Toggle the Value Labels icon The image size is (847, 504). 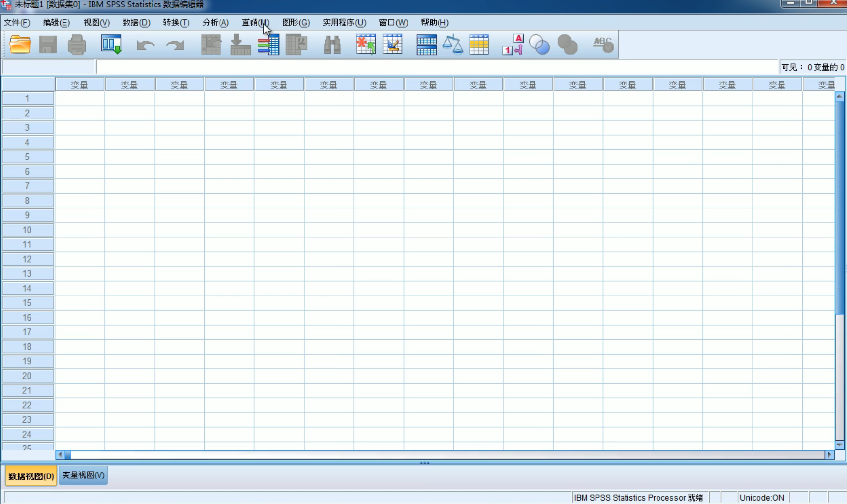tap(512, 45)
